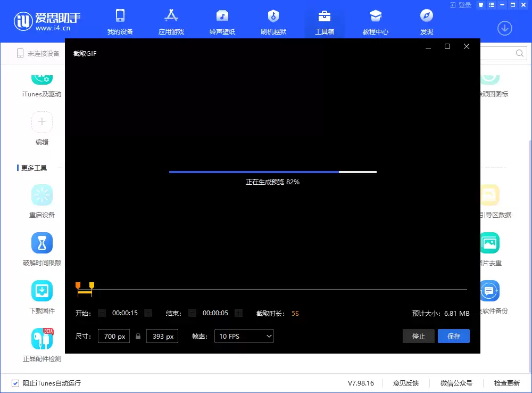
Task: Click the 保存 save button
Action: pyautogui.click(x=454, y=336)
